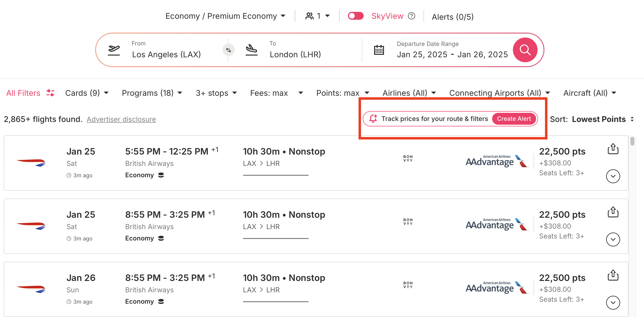Expand details of Jan 26 8:55 PM flight
Screen dimensions: 644x317
coord(613,303)
